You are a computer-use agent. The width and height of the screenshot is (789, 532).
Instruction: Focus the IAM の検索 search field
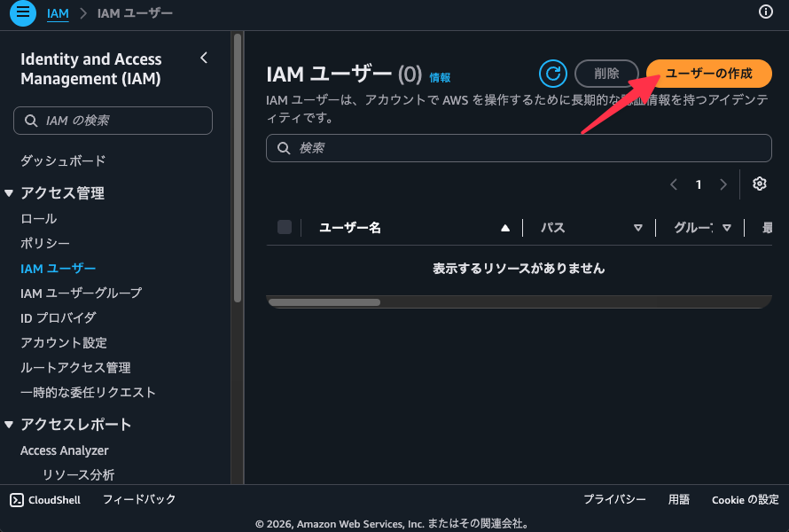[113, 121]
